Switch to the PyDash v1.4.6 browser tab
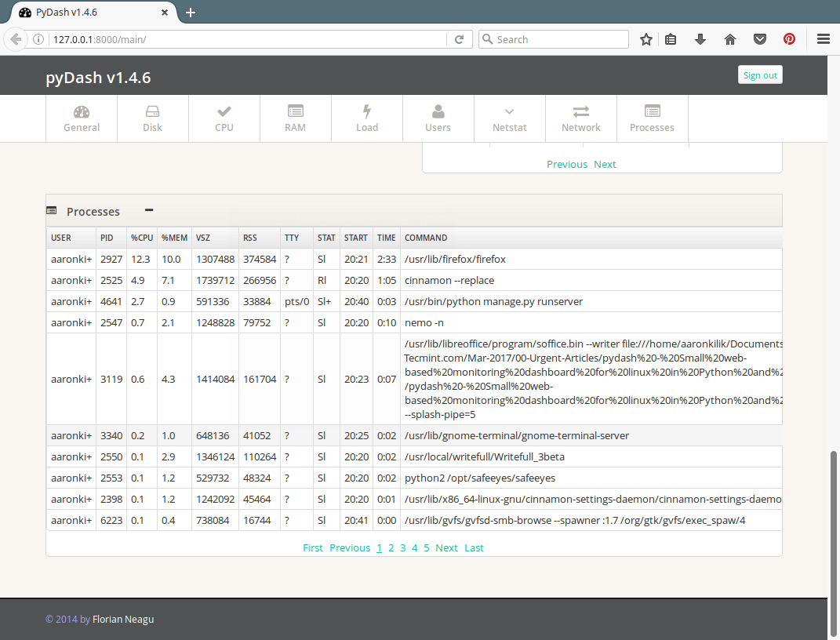This screenshot has height=640, width=840. [x=86, y=12]
